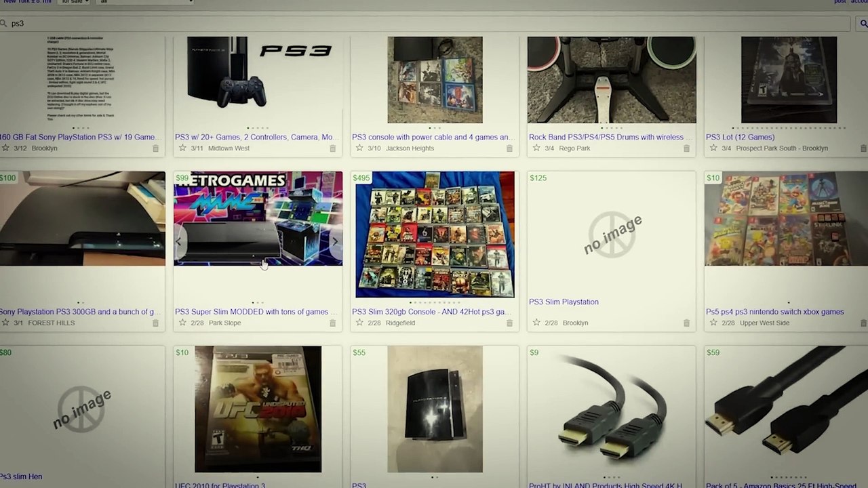View black PS3 photo of $100 listing
Viewport: 868px width, 488px height.
tap(83, 218)
